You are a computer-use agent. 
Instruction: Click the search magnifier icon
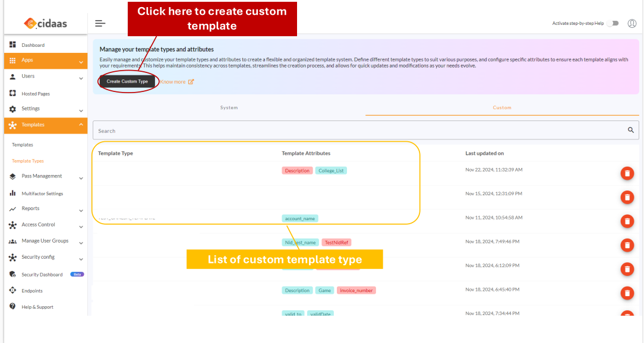630,129
